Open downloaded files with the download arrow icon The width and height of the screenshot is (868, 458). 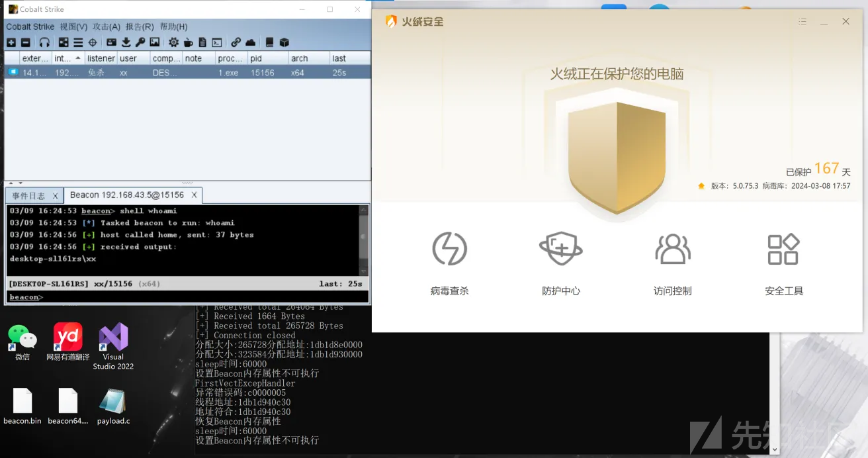click(126, 42)
